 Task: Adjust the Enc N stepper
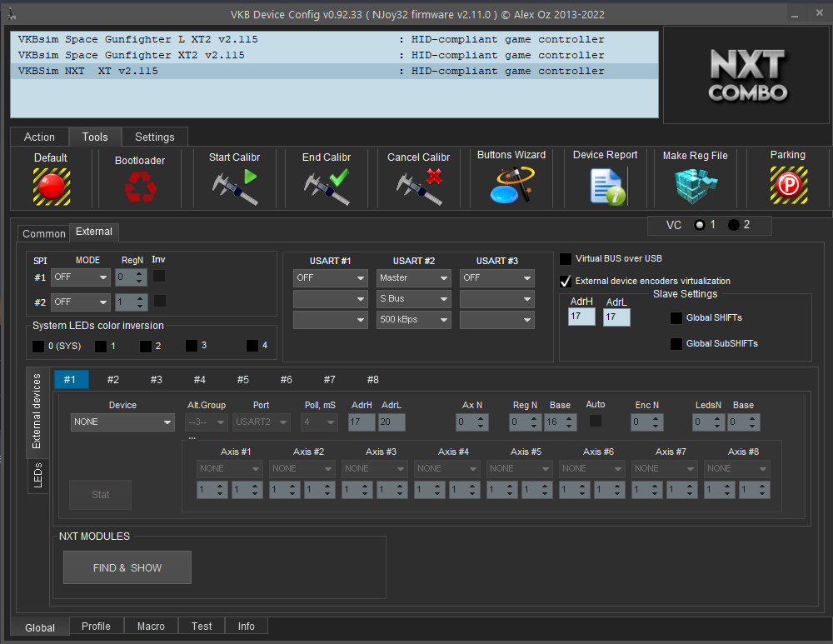(646, 422)
